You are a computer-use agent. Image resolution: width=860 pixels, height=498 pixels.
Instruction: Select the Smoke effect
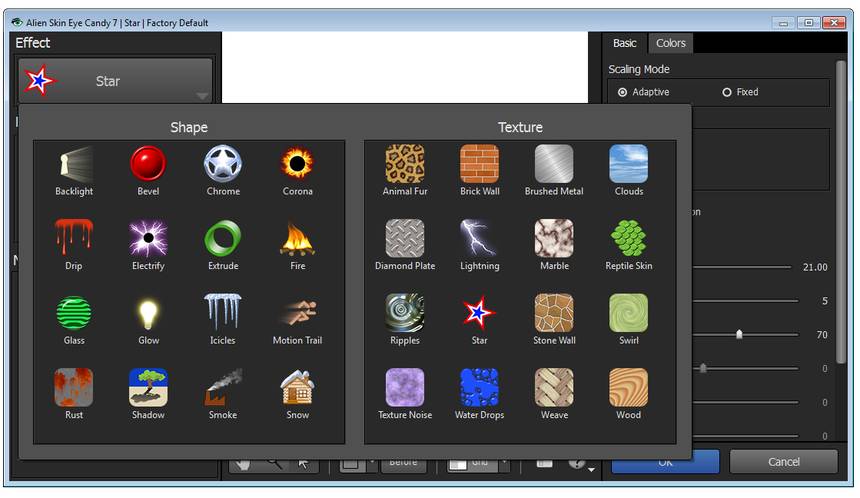pyautogui.click(x=223, y=394)
